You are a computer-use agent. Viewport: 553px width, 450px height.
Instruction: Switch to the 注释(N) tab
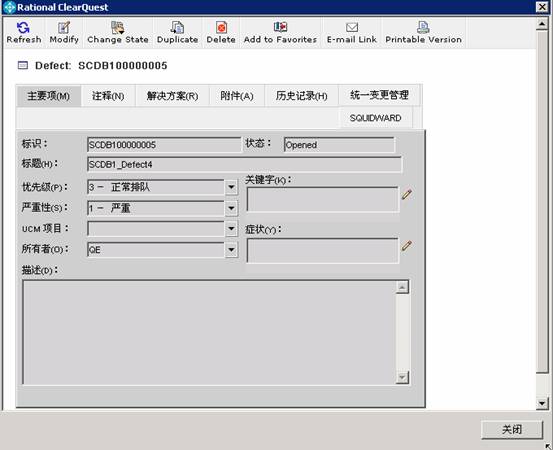[x=108, y=96]
